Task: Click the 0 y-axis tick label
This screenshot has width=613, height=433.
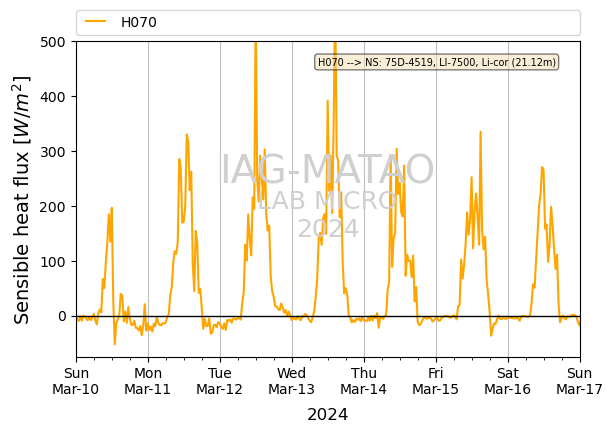Action: click(62, 317)
